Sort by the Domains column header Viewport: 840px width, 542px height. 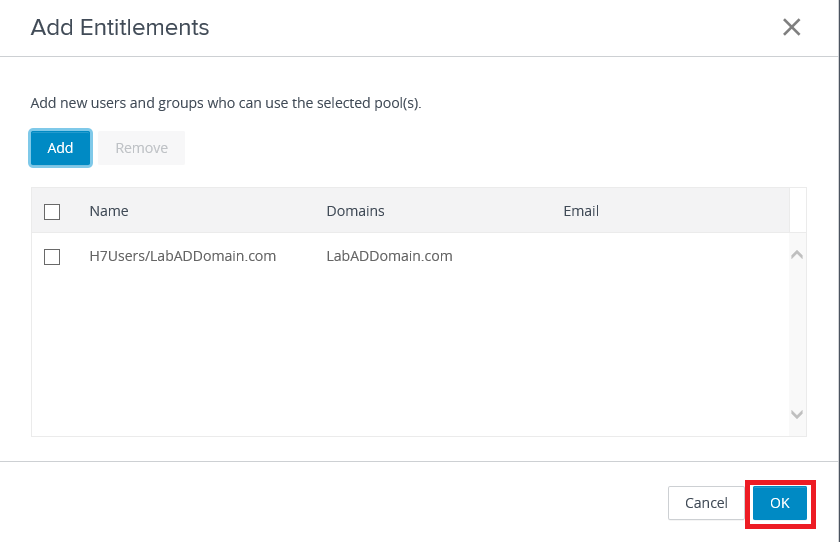point(355,211)
